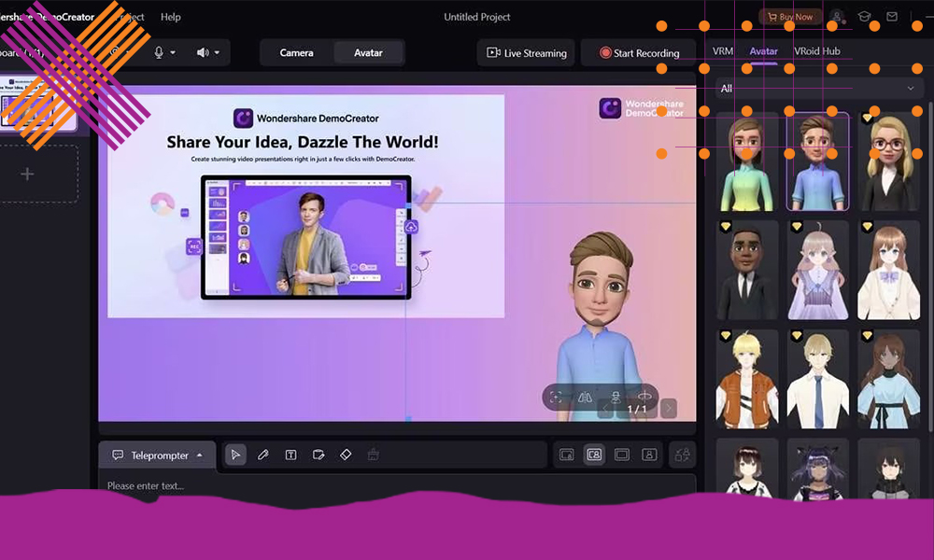Click the face recenter icon on avatar
Screen dimensions: 934x560
coord(556,397)
